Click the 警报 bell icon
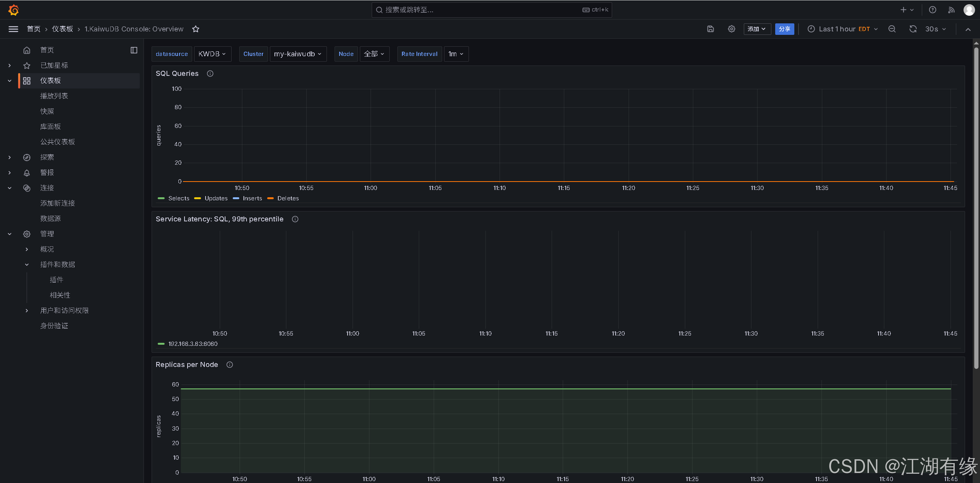This screenshot has width=980, height=483. pyautogui.click(x=27, y=173)
